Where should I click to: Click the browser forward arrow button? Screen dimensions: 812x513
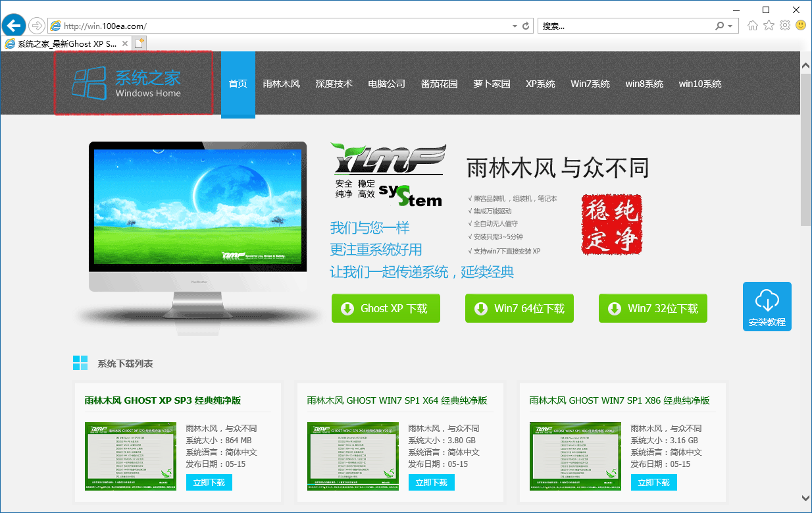[x=37, y=26]
